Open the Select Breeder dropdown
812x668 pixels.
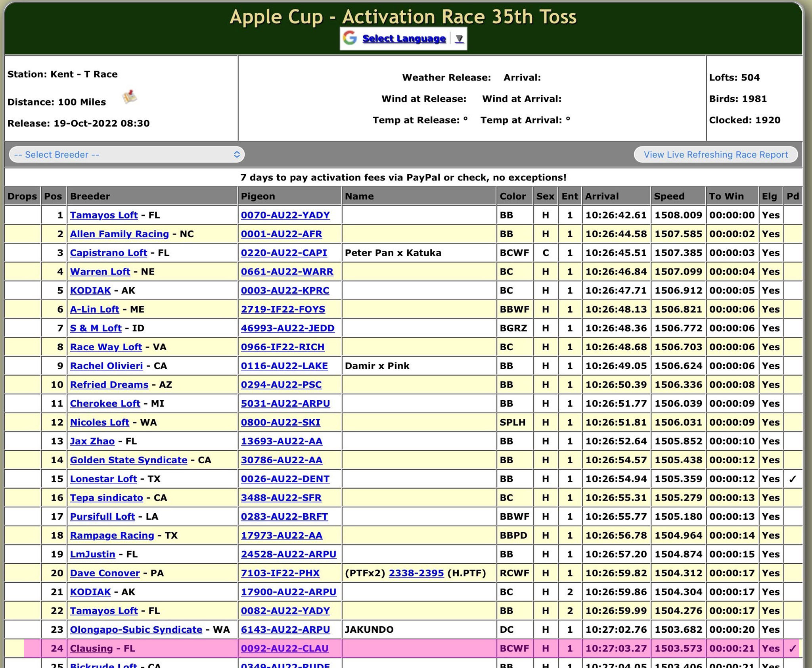click(126, 154)
